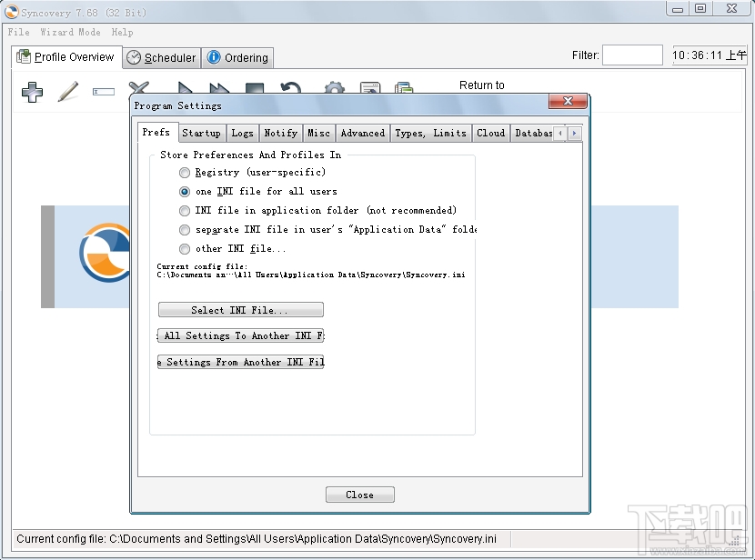Click the rename profile icon
The height and width of the screenshot is (560, 755).
coord(104,92)
